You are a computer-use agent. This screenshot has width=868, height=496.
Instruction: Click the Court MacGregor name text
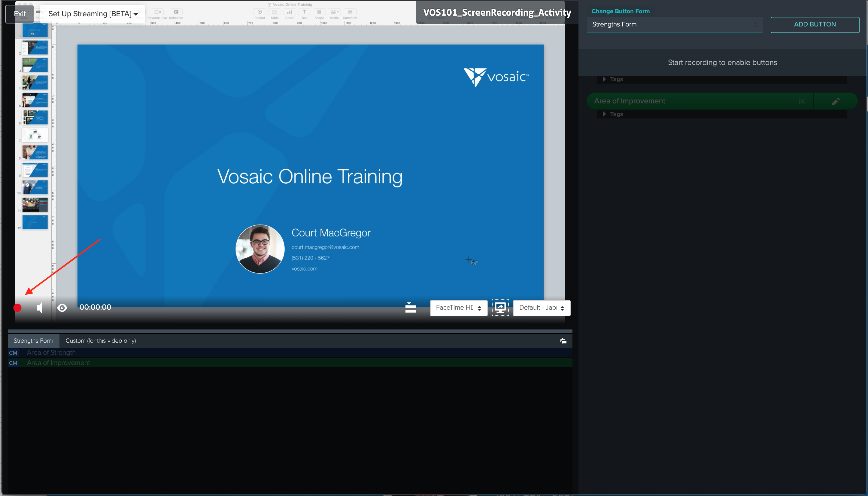(331, 233)
